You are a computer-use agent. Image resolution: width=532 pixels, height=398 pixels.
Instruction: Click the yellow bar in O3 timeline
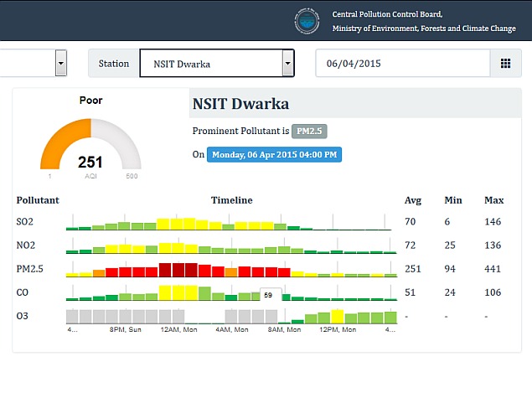[x=338, y=317]
